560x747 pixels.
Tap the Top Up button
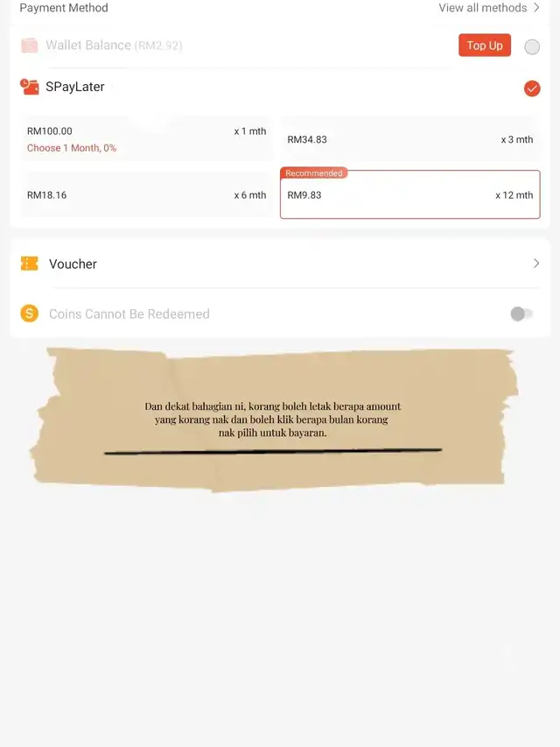(485, 46)
